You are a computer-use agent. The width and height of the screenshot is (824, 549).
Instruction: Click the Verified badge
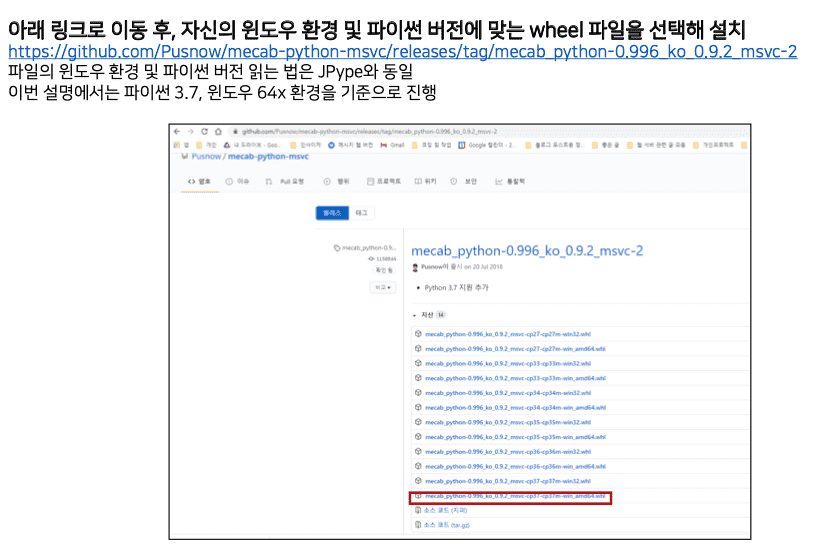(x=384, y=270)
